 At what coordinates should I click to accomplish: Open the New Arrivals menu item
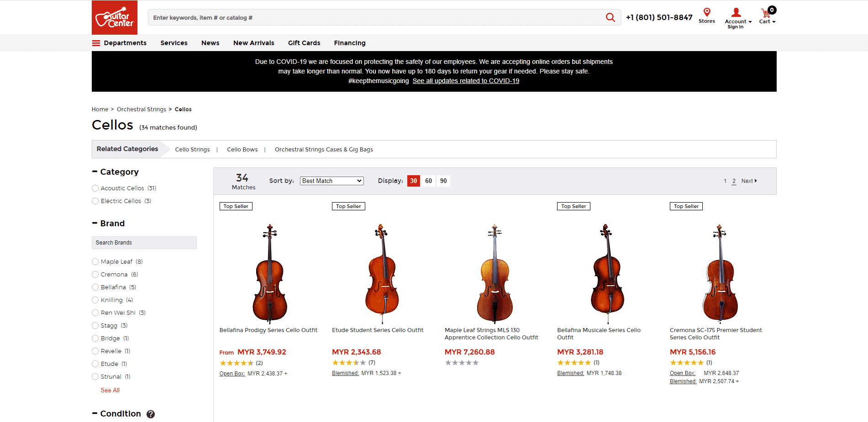tap(254, 43)
